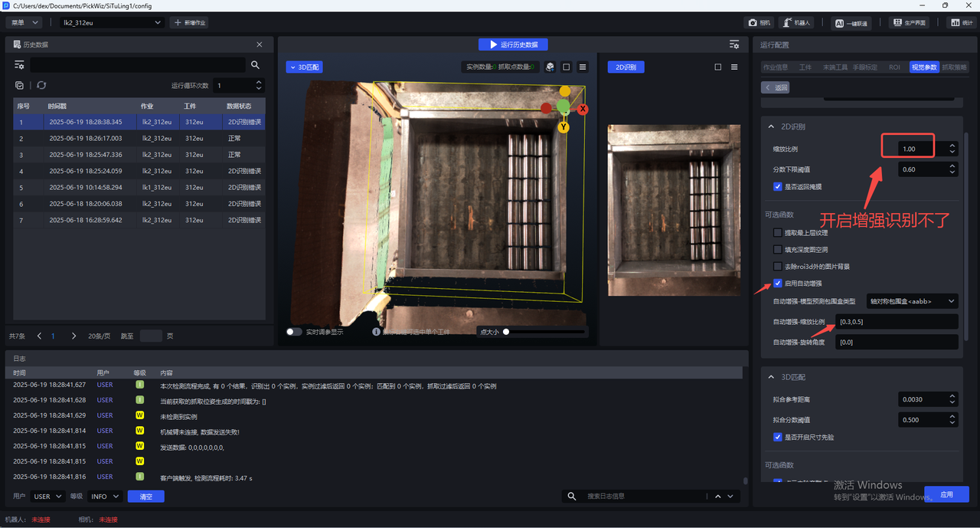
Task: Click the history filter settings icon
Action: (20, 65)
